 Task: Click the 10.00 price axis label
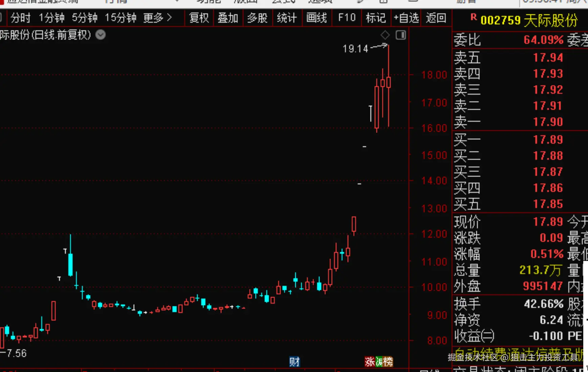click(x=434, y=287)
